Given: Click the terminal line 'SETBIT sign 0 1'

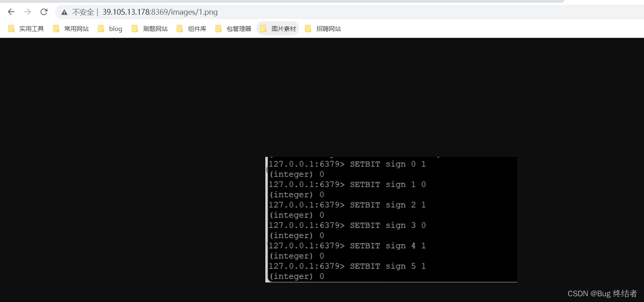Looking at the screenshot, I should (388, 164).
